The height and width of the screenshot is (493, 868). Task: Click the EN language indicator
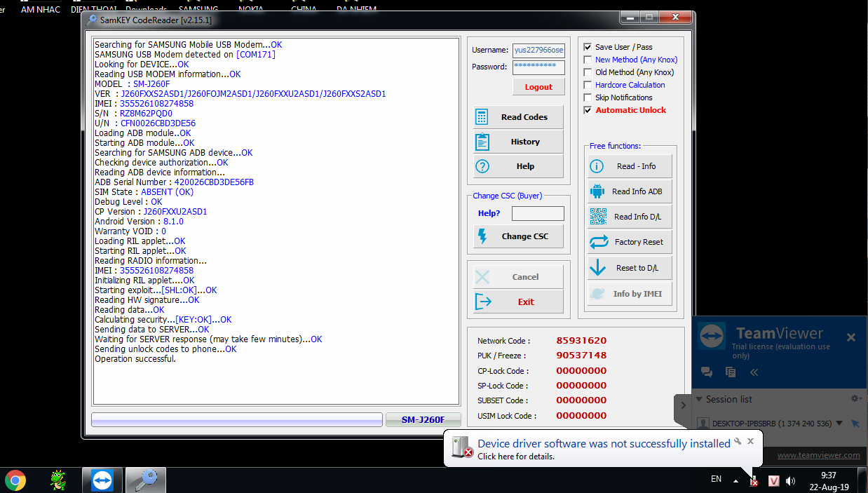pos(716,479)
